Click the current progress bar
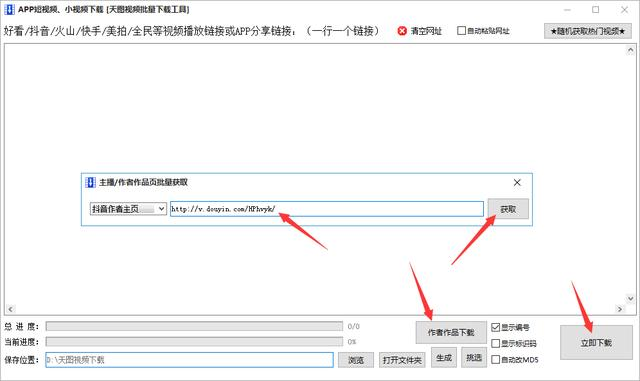 (x=194, y=341)
